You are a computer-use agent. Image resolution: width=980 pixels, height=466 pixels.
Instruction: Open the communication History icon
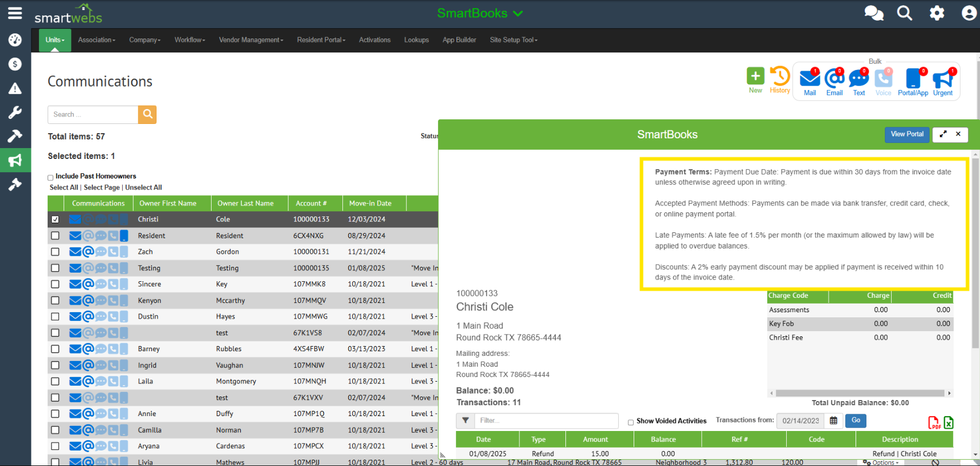click(779, 76)
